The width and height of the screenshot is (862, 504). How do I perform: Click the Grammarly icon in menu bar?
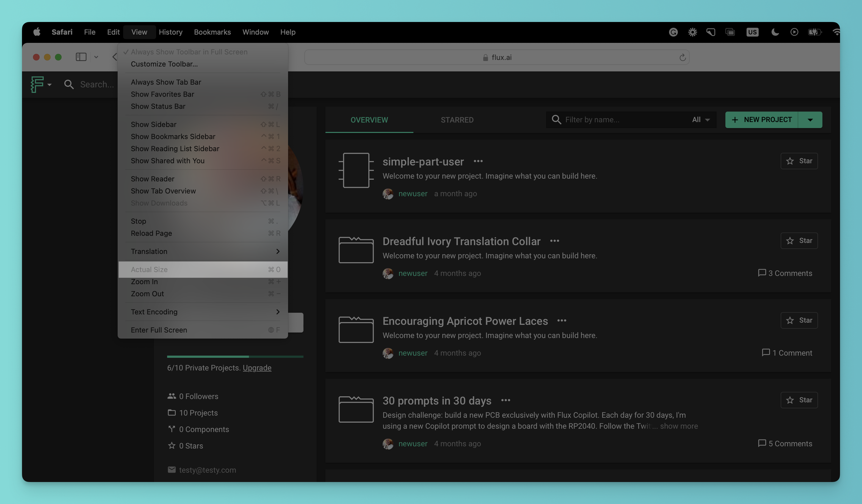673,32
